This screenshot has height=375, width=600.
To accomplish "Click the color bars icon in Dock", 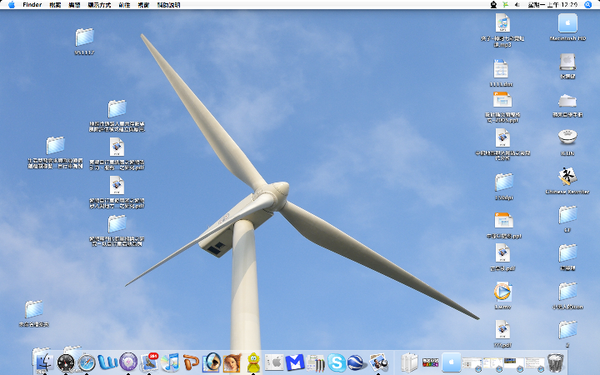I will point(430,362).
